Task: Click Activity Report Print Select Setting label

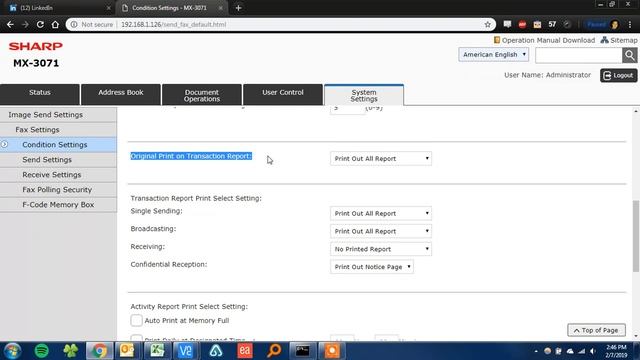Action: pos(189,306)
